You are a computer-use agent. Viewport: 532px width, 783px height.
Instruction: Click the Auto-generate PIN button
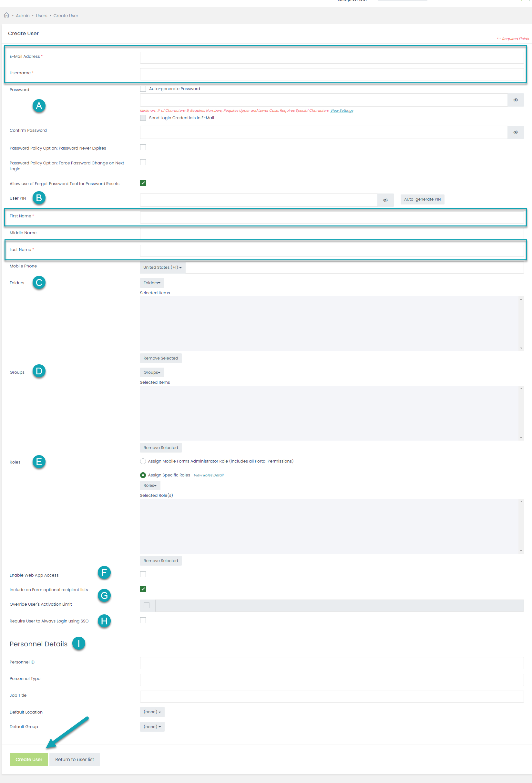tap(422, 199)
